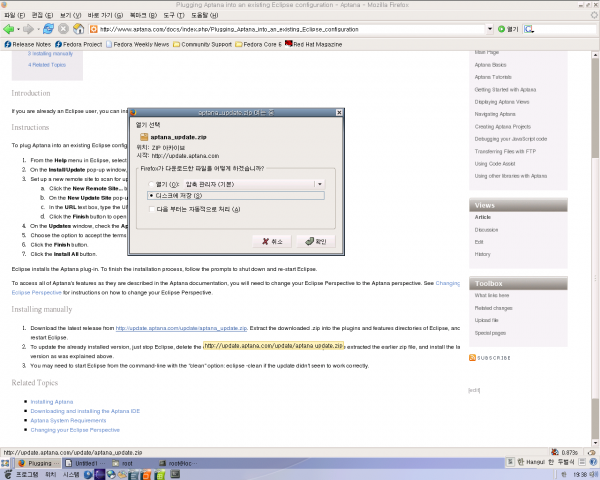Click the aptana_update.zip archive icon in dialog
Viewport: 600px width, 480px height.
point(144,137)
